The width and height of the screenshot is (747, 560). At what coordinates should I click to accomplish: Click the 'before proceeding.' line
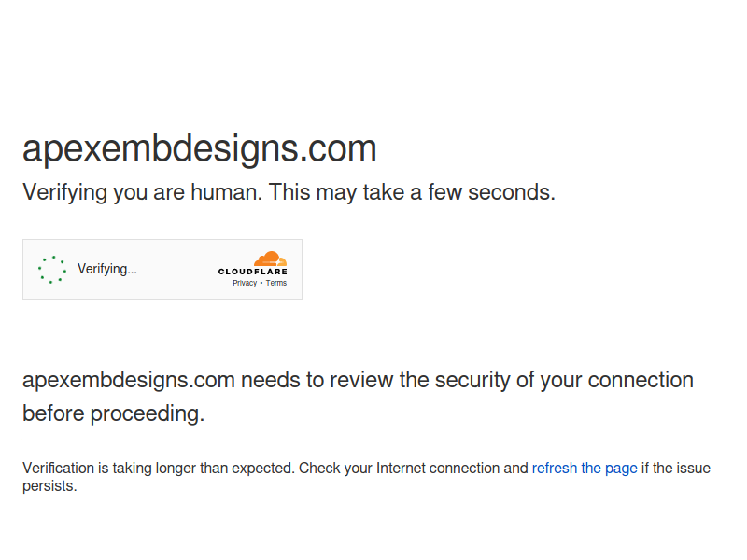click(113, 413)
